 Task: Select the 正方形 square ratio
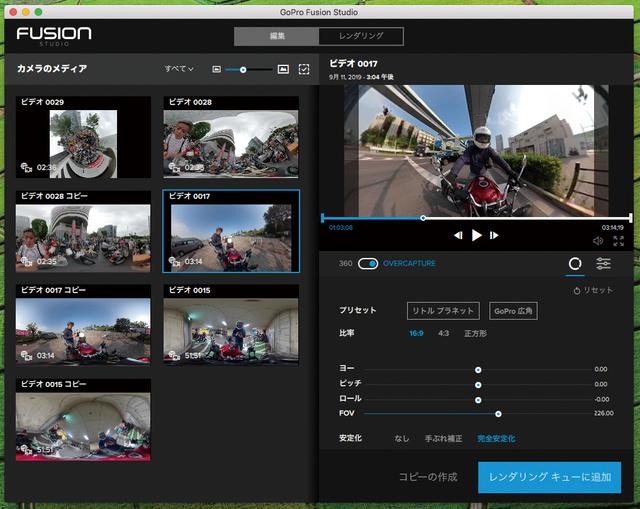(x=476, y=333)
